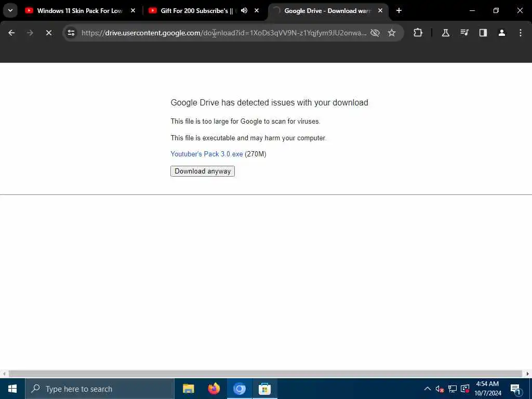Click the Download anyway button
This screenshot has width=532, height=399.
point(203,171)
